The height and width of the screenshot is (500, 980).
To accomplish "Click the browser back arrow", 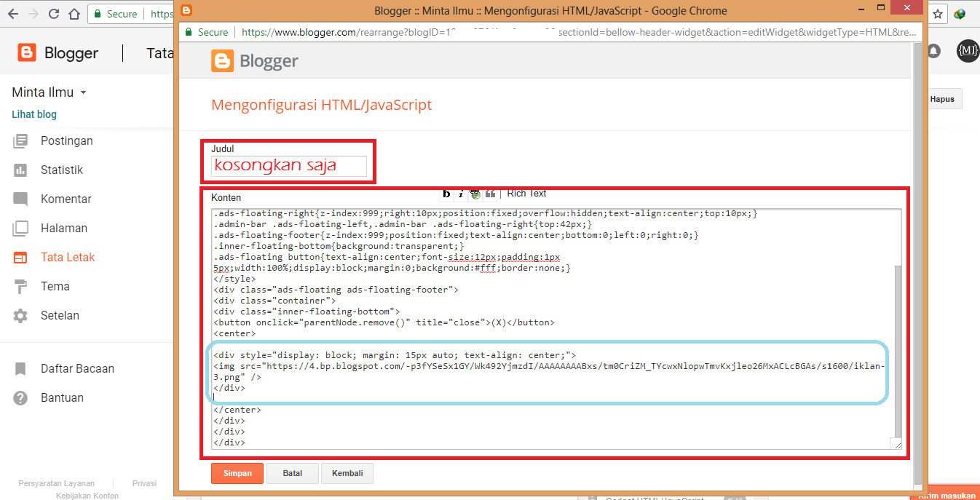I will coord(14,14).
